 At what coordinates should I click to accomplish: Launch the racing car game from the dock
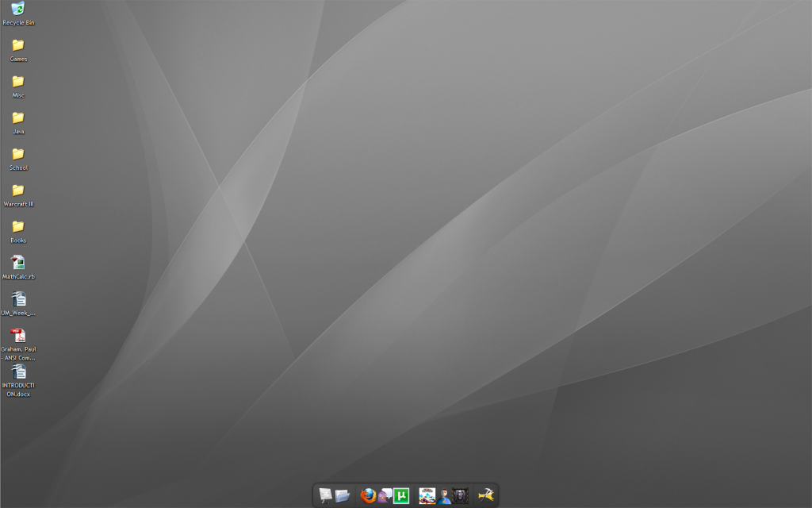(x=427, y=495)
